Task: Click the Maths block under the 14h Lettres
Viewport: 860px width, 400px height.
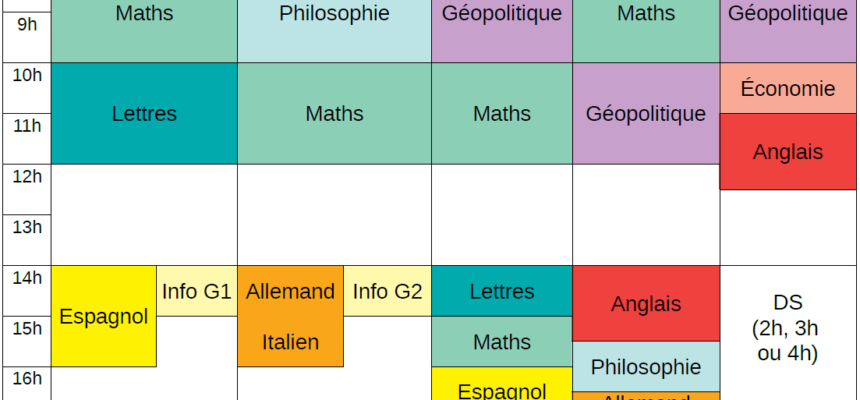Action: pyautogui.click(x=501, y=342)
